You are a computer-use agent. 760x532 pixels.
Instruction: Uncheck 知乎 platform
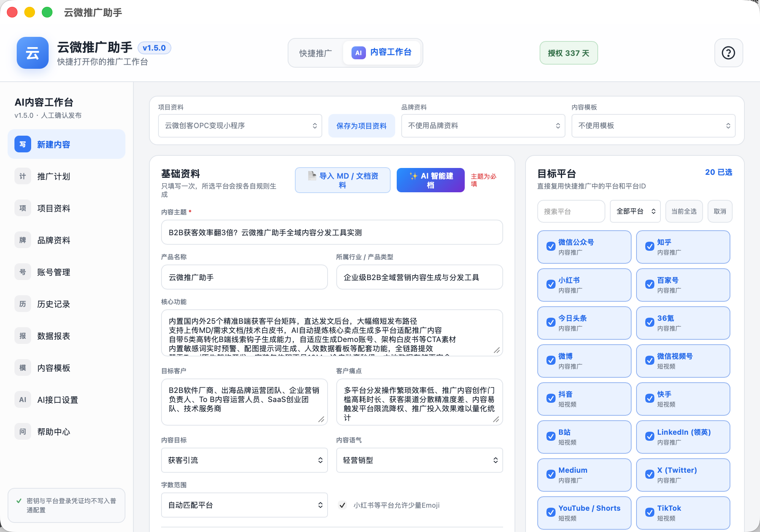pyautogui.click(x=649, y=246)
